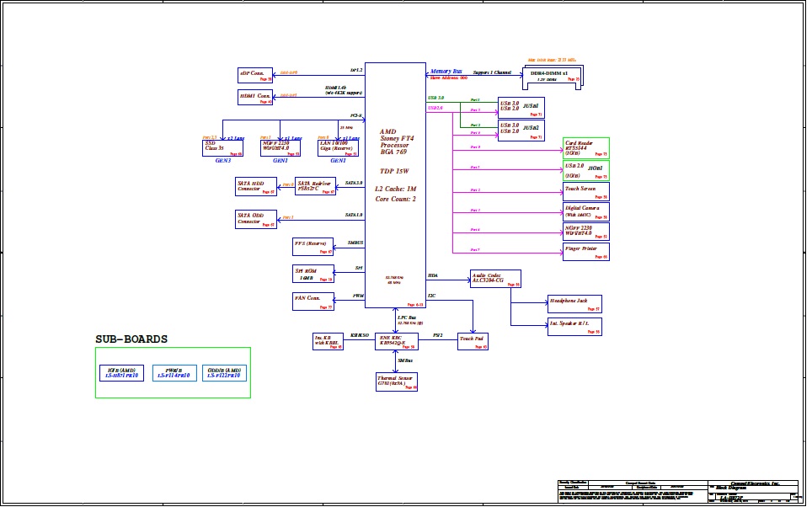This screenshot has height=507, width=812.
Task: Select the Touch Pad block
Action: (x=472, y=340)
